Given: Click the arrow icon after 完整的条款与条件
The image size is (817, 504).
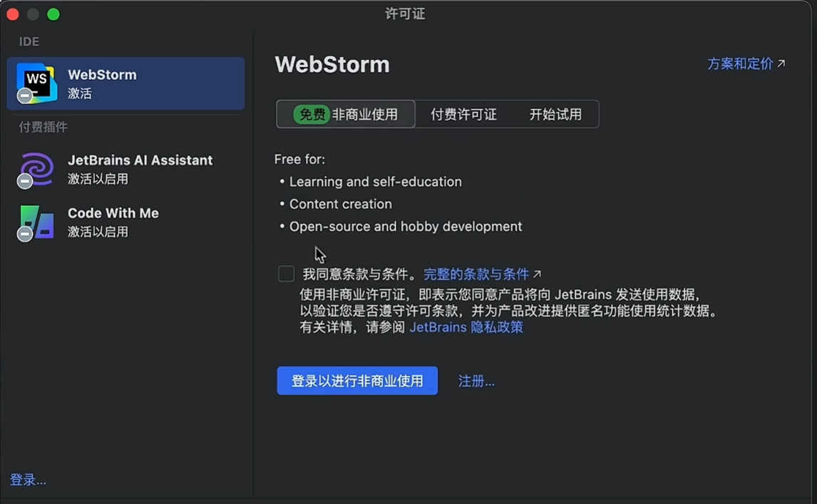Looking at the screenshot, I should pos(538,274).
